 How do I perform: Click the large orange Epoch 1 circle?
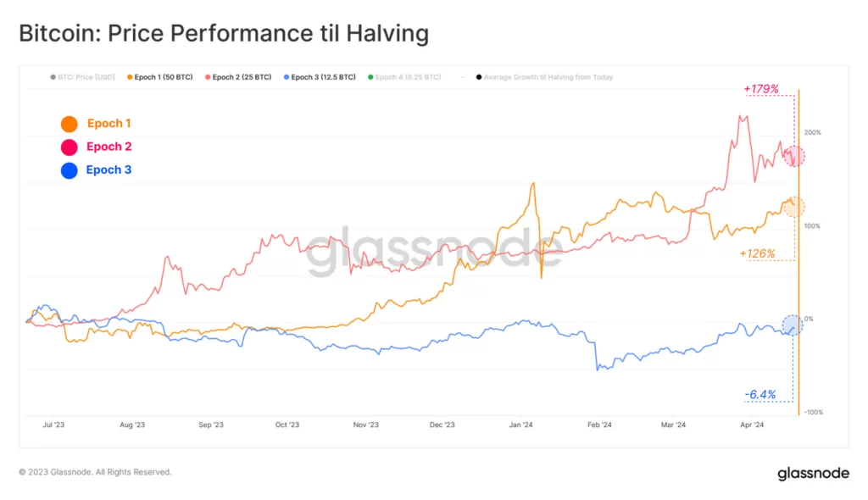[x=70, y=124]
